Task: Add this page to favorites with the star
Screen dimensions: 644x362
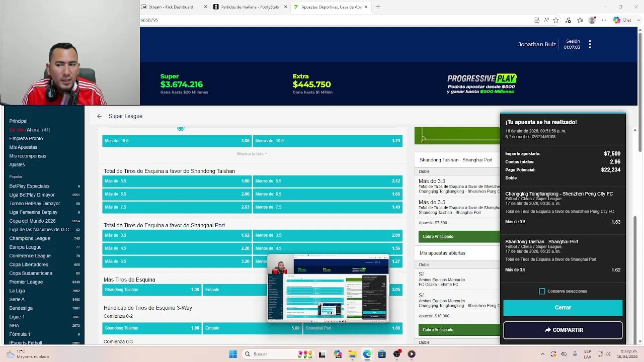Action: tap(555, 20)
